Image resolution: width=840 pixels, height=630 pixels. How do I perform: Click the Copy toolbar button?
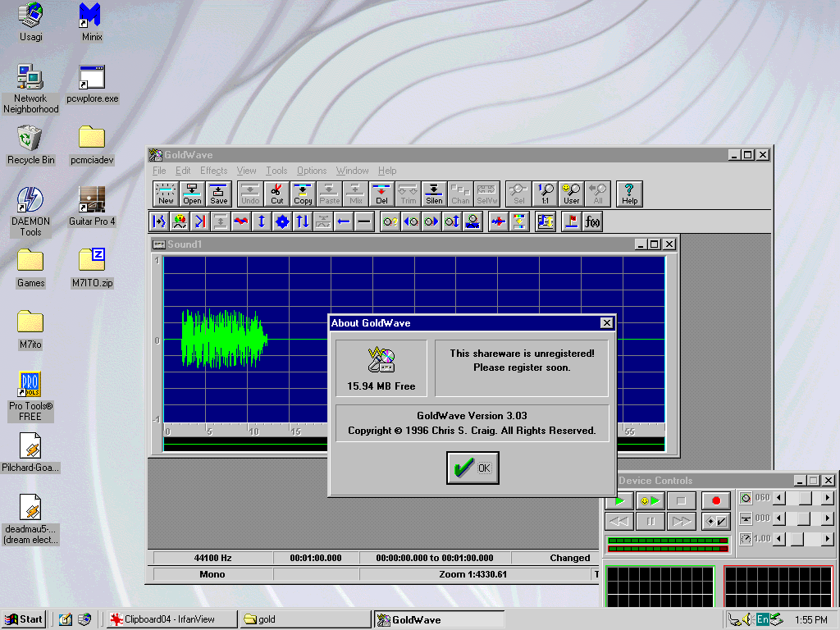(303, 194)
